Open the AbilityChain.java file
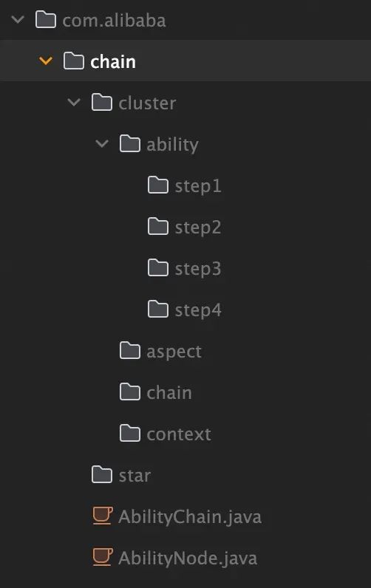This screenshot has width=371, height=588. click(x=190, y=516)
